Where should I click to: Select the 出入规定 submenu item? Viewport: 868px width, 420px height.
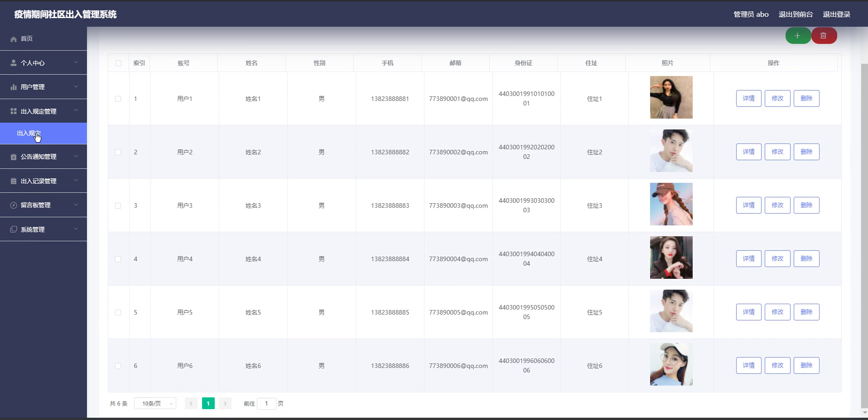tap(43, 134)
